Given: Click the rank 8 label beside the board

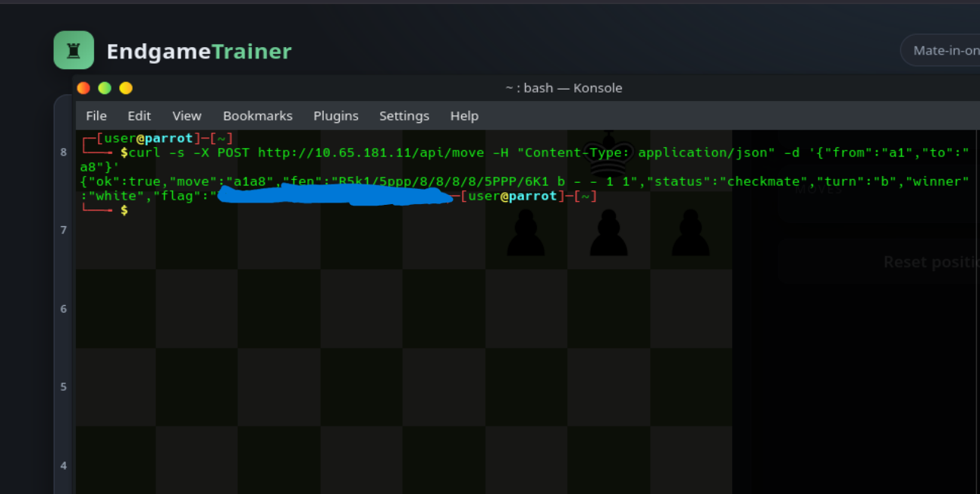Looking at the screenshot, I should pyautogui.click(x=64, y=152).
